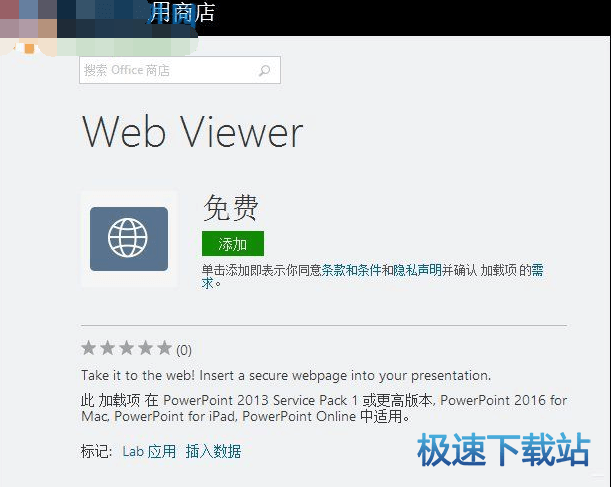
Task: Click the fifth rating star
Action: [164, 348]
